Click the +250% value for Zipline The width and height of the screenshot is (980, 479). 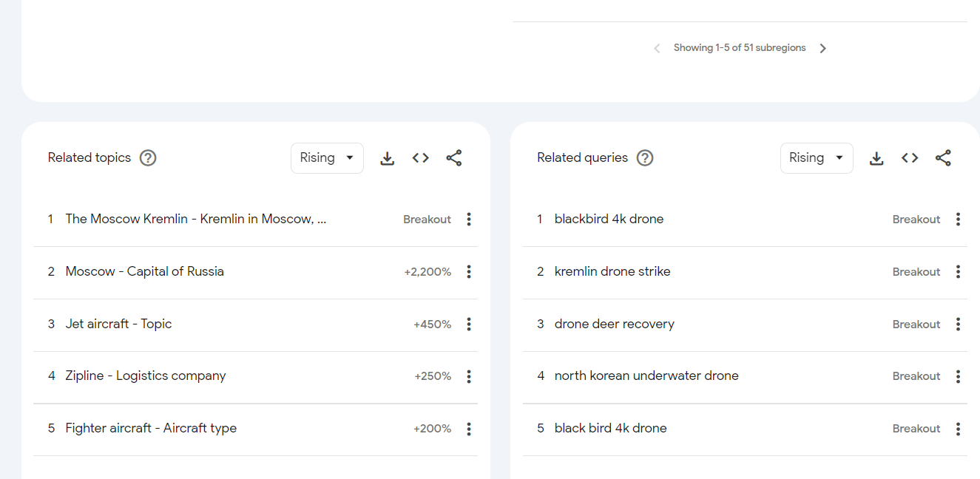tap(433, 376)
